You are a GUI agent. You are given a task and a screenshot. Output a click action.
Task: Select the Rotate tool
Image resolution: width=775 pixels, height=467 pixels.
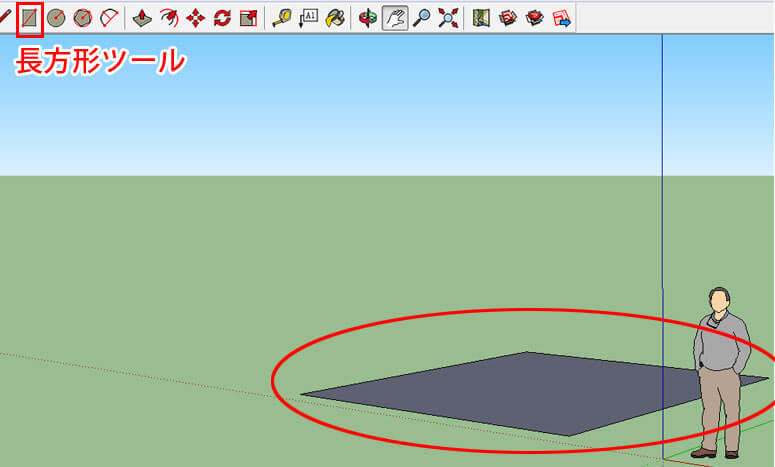[x=222, y=19]
